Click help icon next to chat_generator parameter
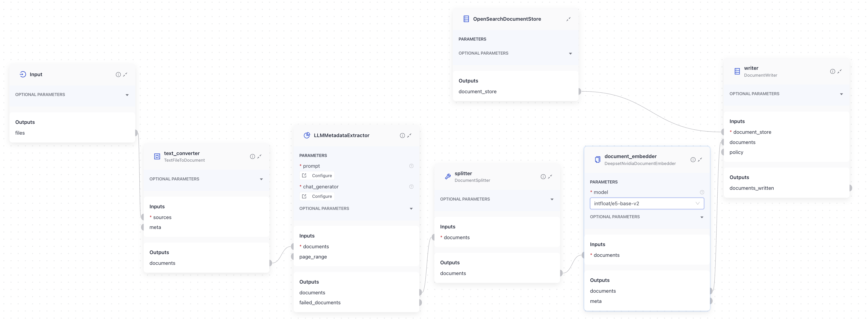868x320 pixels. (411, 186)
